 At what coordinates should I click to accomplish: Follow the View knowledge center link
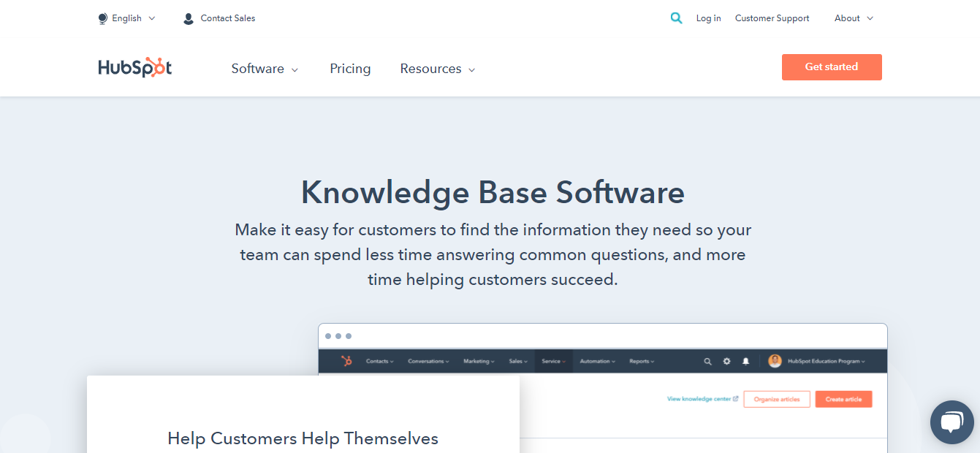coord(702,399)
